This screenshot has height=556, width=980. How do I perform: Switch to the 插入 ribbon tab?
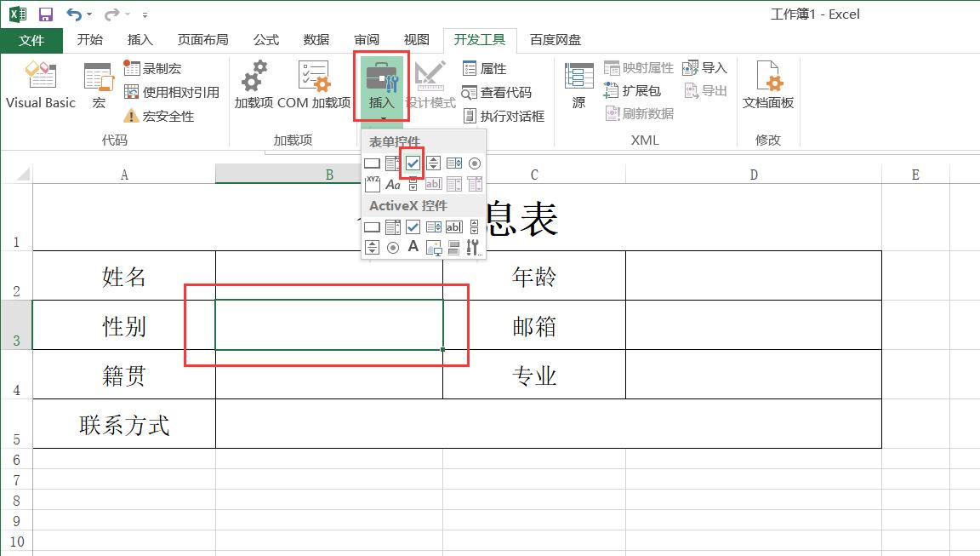pyautogui.click(x=140, y=40)
